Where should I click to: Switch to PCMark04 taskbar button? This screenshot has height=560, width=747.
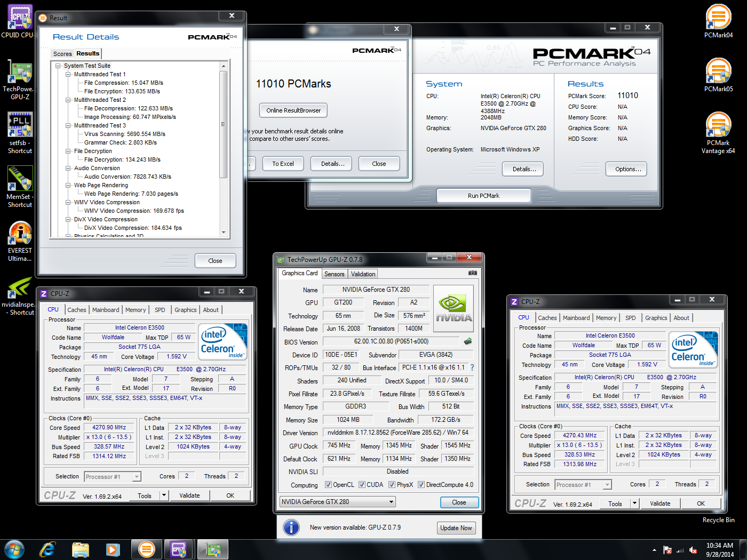(x=146, y=549)
